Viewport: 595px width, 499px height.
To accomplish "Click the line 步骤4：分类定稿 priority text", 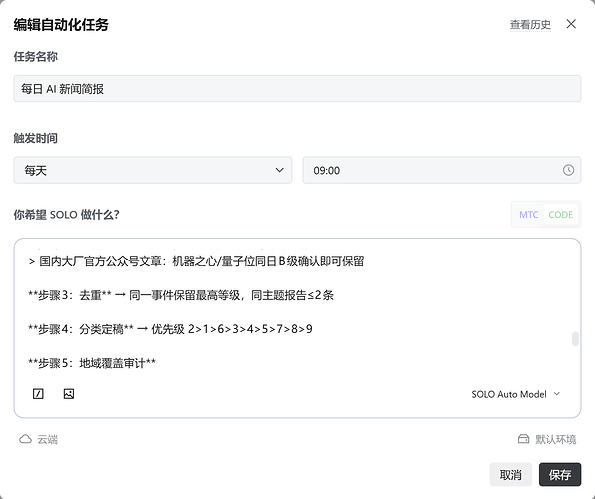I will 170,329.
